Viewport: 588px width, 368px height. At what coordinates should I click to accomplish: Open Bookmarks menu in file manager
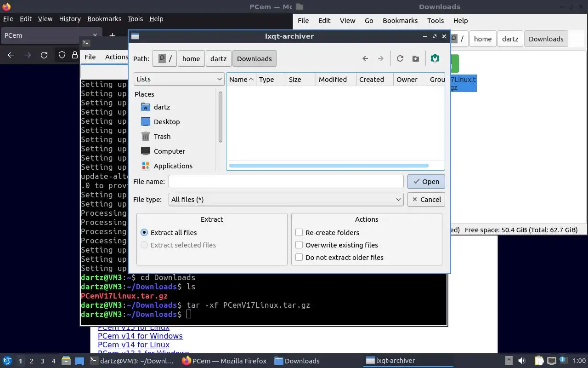(400, 21)
